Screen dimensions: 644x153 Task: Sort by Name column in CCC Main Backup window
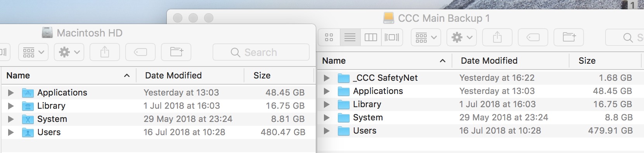tap(384, 61)
